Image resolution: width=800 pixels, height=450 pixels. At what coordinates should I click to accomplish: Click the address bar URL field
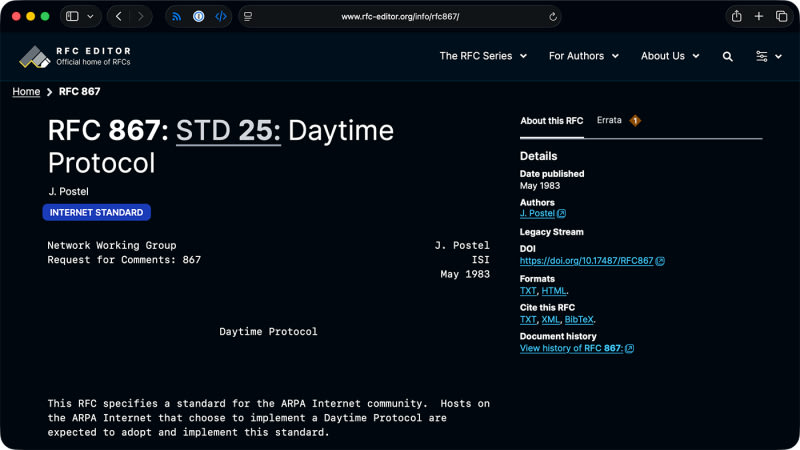click(400, 17)
